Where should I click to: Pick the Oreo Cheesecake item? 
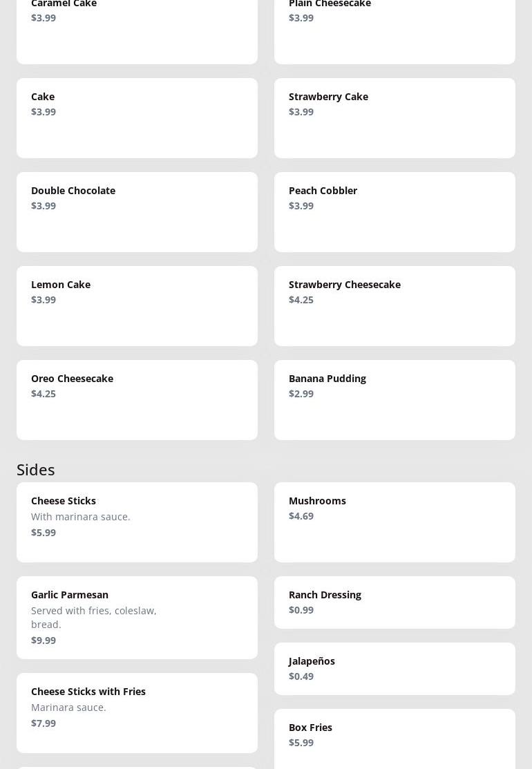click(137, 399)
